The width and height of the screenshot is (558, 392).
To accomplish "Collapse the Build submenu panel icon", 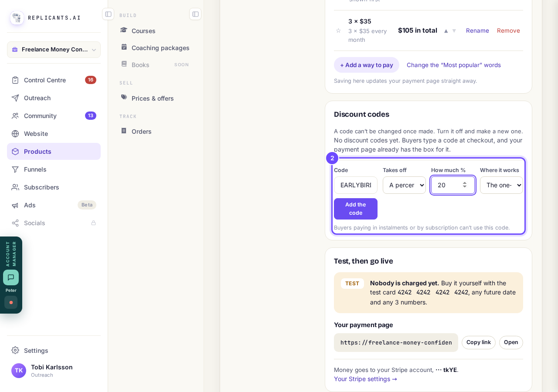I will 195,14.
